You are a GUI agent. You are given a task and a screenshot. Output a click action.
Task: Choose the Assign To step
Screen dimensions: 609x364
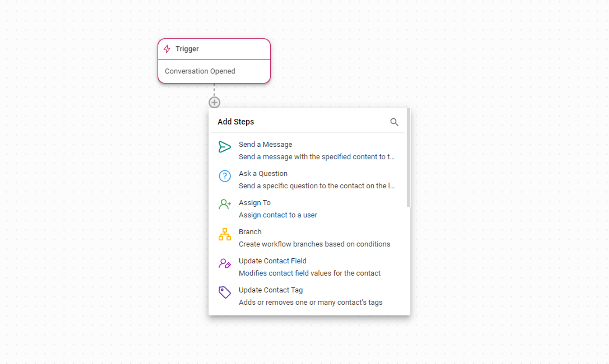(x=255, y=203)
